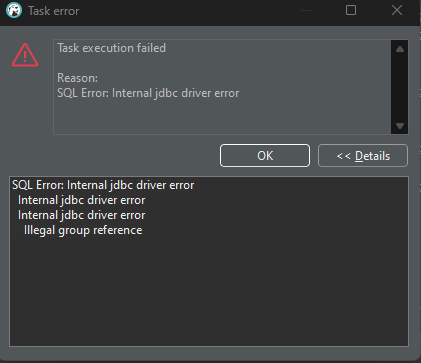Click the scroll up arrow of message box

point(400,49)
